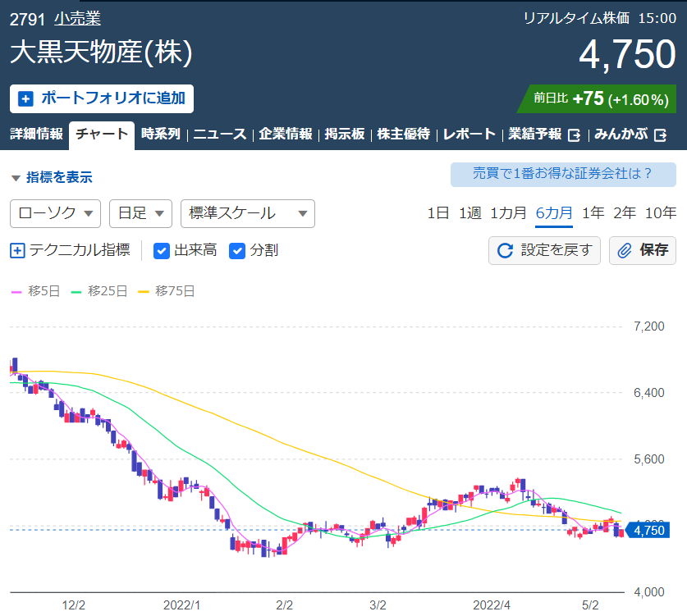
Task: Open the ローソク chart type dropdown
Action: (x=55, y=213)
